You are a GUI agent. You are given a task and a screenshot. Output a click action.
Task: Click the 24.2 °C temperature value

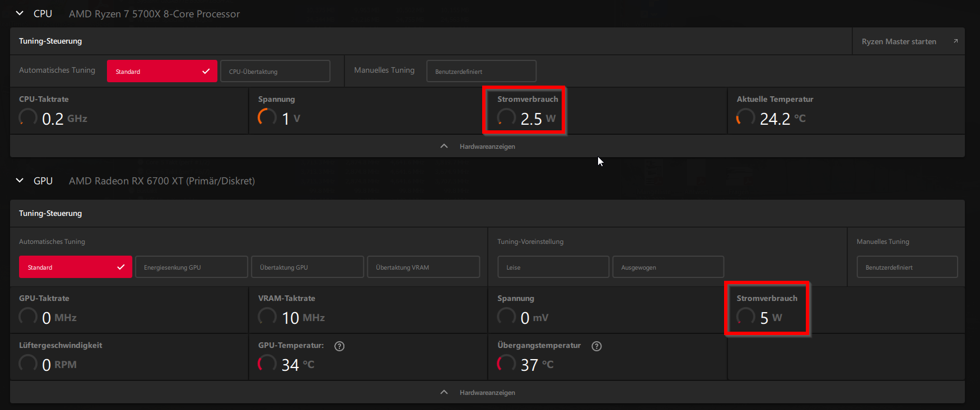coord(782,119)
